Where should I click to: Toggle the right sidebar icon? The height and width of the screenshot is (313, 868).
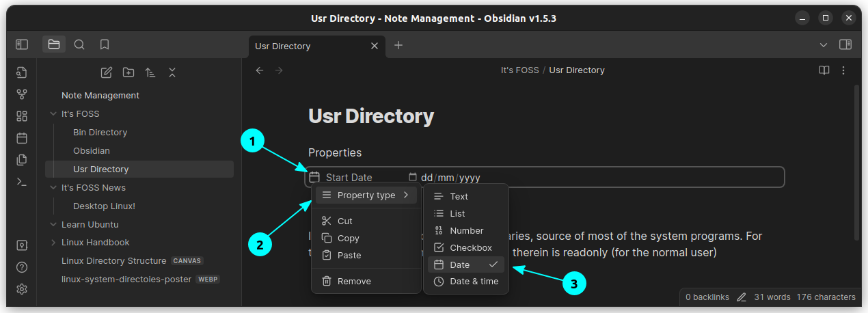[x=845, y=44]
